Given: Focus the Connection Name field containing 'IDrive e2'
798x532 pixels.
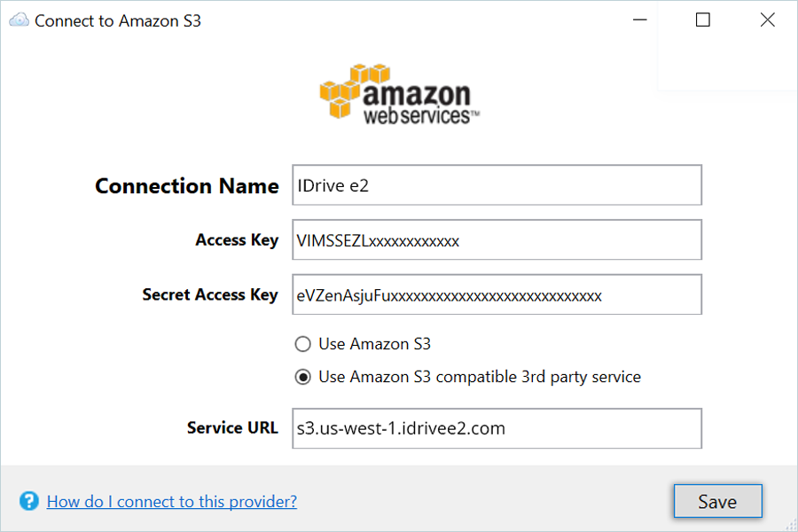Looking at the screenshot, I should tap(497, 185).
